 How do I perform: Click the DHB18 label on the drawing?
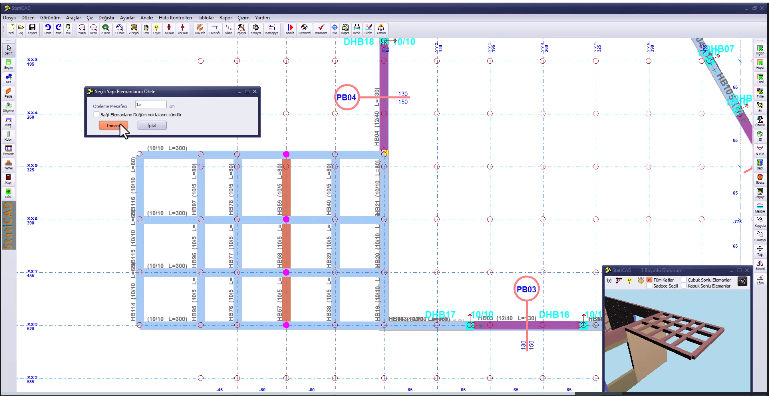click(x=359, y=42)
